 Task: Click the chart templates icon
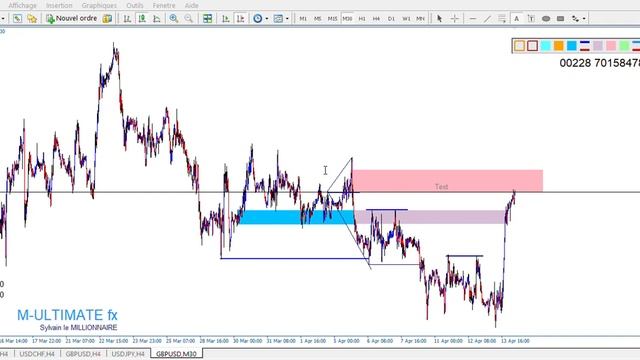tap(278, 18)
